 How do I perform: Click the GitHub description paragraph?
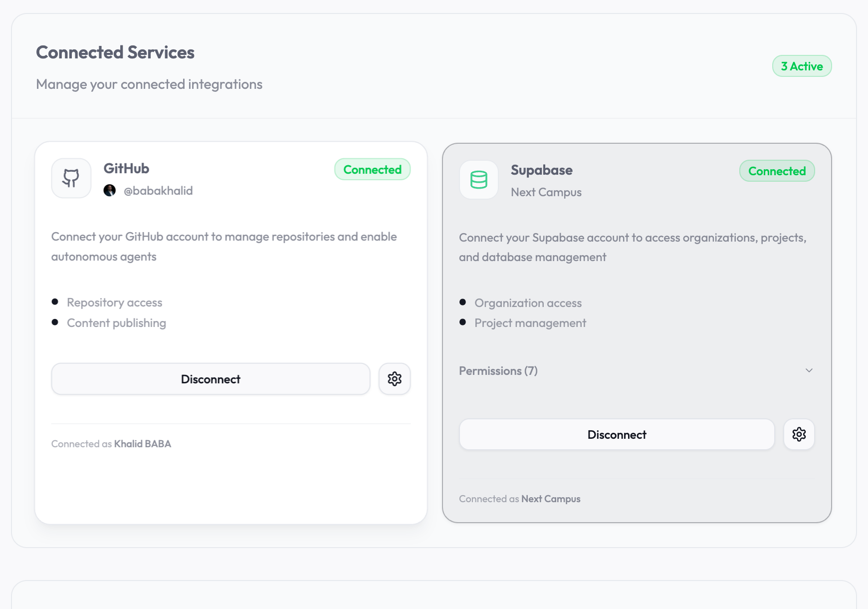pyautogui.click(x=224, y=247)
